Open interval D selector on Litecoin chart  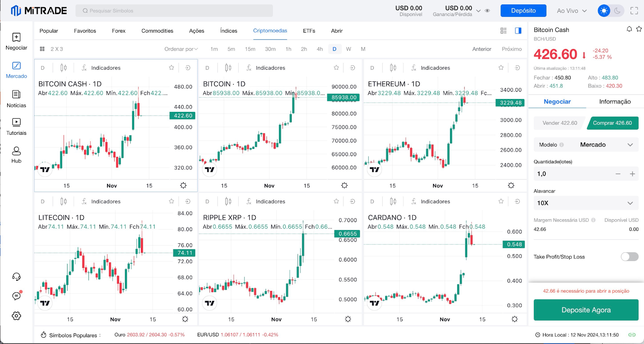pos(43,202)
